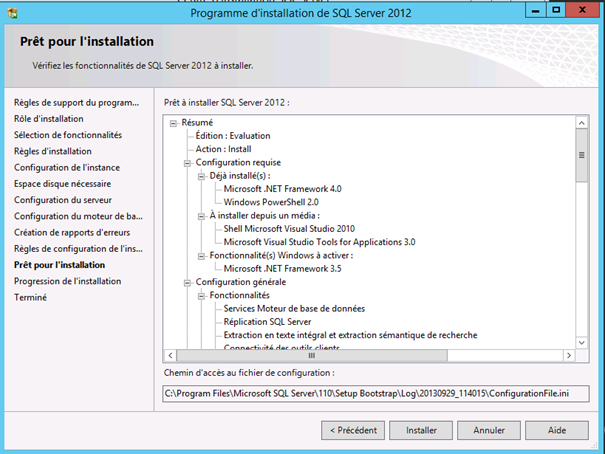Open Configuration du serveur step

(63, 200)
